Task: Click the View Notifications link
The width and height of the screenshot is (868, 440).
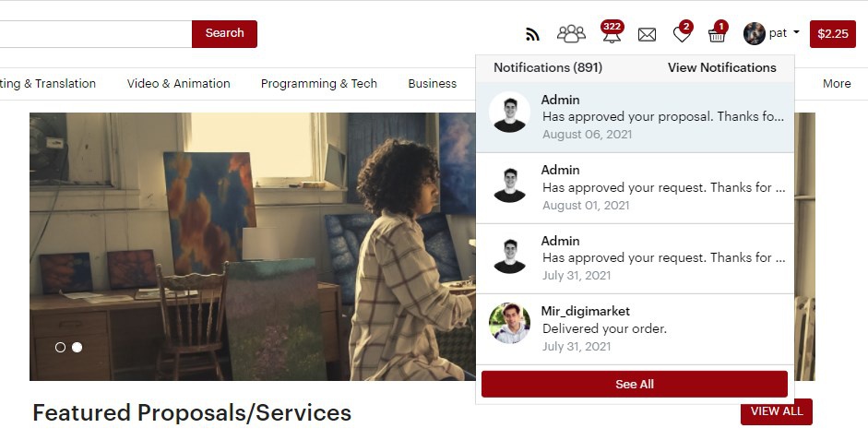Action: click(721, 67)
